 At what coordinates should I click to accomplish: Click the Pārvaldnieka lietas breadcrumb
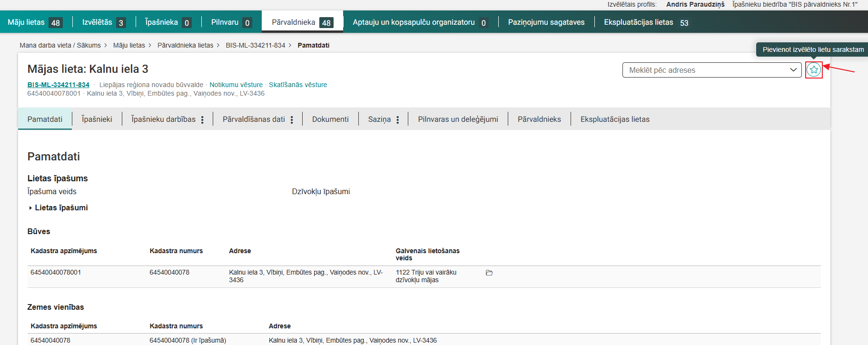(185, 45)
